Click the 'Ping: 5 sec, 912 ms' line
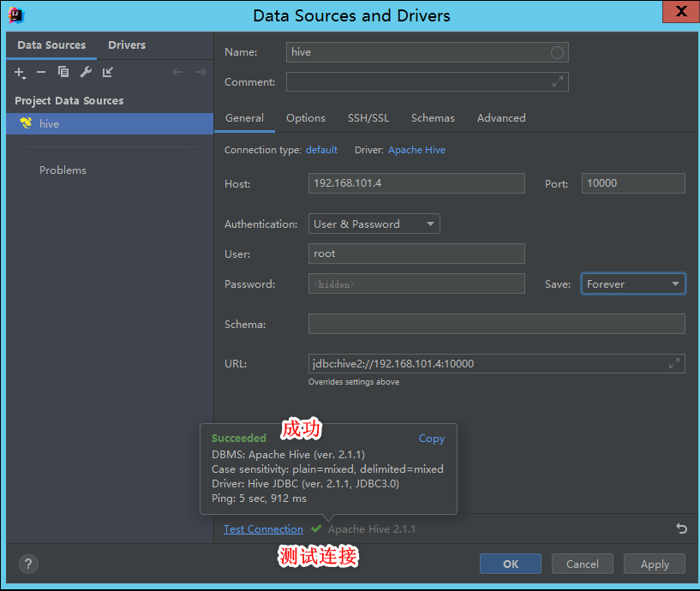The width and height of the screenshot is (700, 591). tap(259, 498)
